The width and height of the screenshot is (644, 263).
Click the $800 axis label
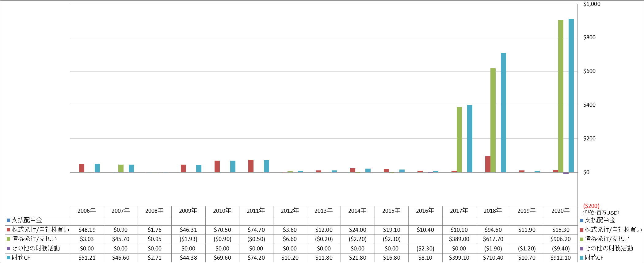(x=589, y=37)
